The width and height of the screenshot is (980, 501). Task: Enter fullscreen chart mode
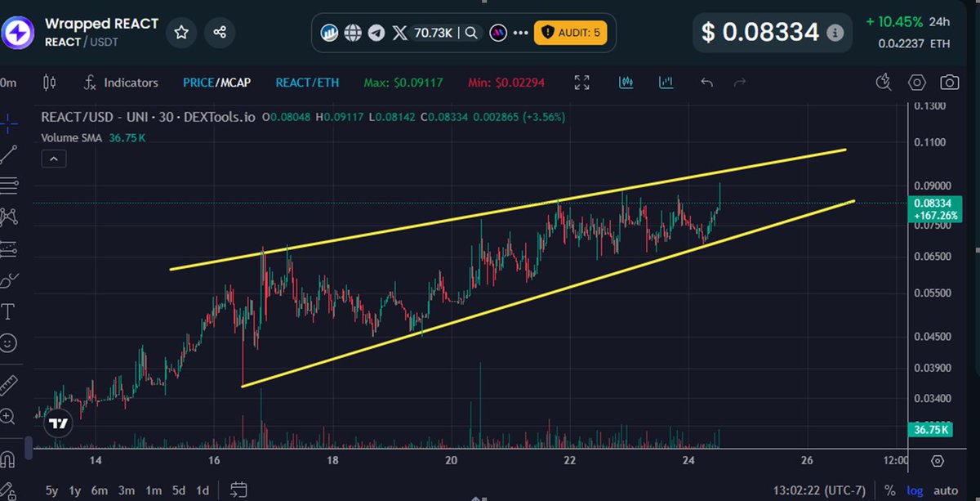581,83
